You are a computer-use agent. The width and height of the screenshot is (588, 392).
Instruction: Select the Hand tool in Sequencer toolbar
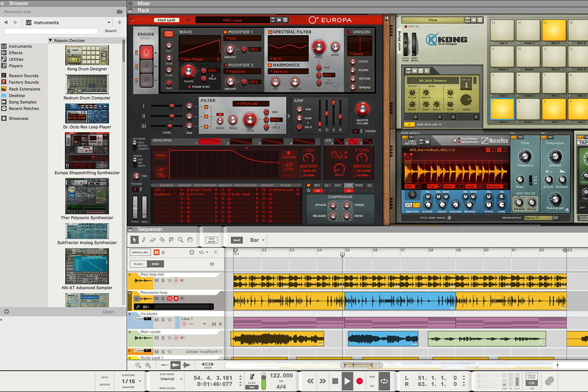[x=190, y=240]
